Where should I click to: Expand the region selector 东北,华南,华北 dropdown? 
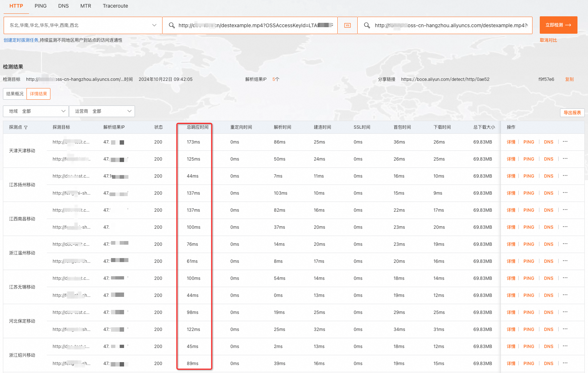83,25
